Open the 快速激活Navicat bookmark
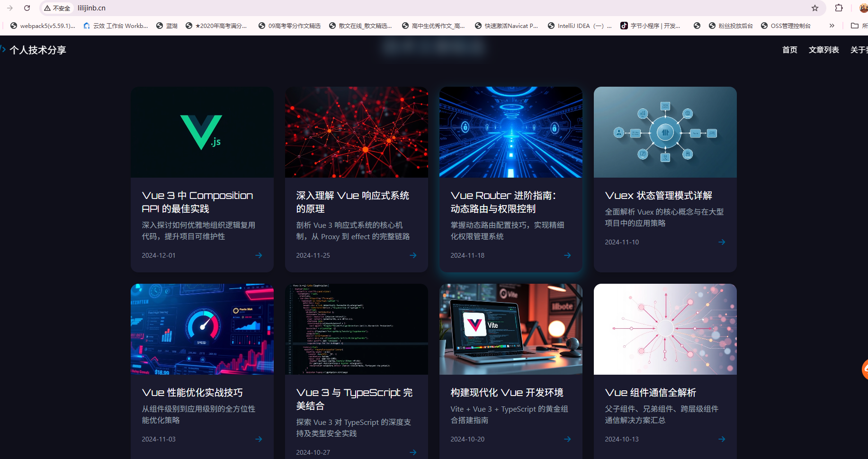 [x=506, y=26]
